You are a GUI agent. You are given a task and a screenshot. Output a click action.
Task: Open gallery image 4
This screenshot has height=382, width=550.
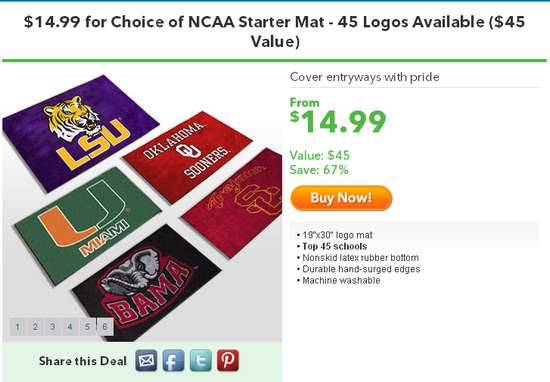tap(70, 327)
